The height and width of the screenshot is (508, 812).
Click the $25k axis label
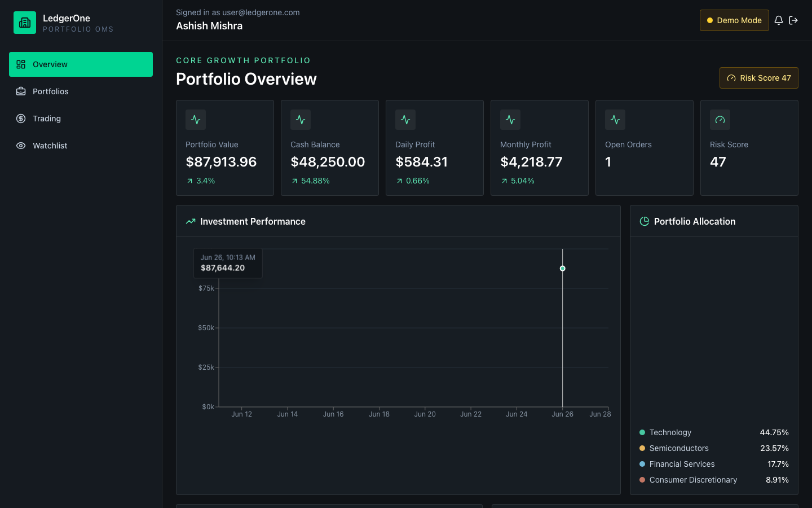(x=206, y=367)
